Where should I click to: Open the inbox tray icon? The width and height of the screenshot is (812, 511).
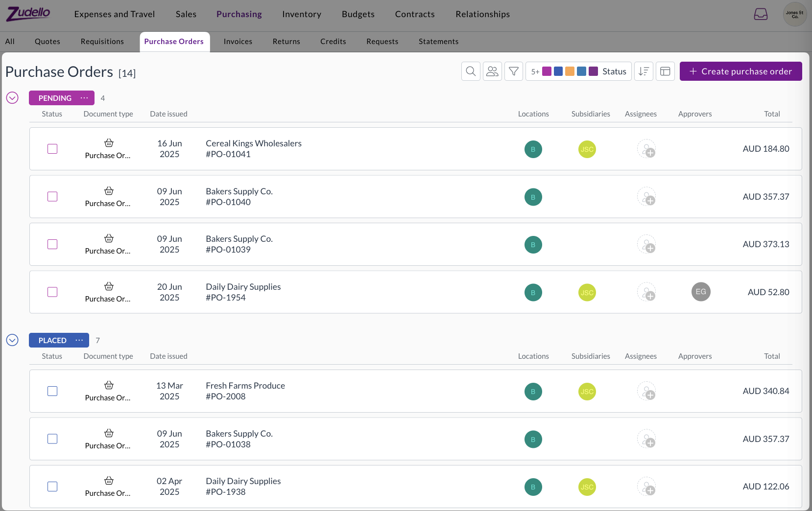coord(761,14)
